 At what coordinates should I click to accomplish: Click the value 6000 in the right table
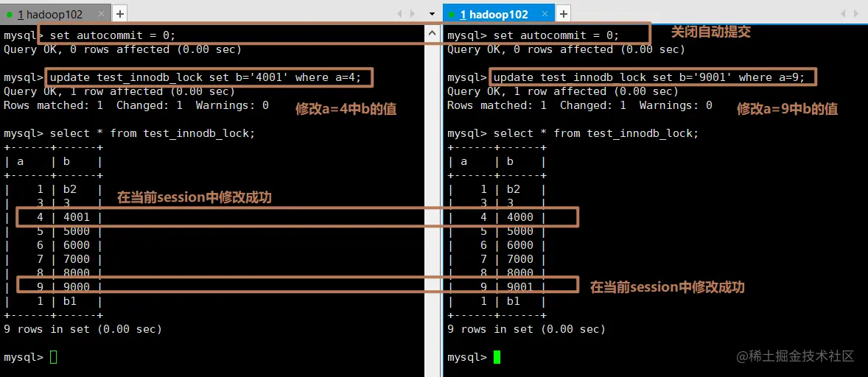520,245
